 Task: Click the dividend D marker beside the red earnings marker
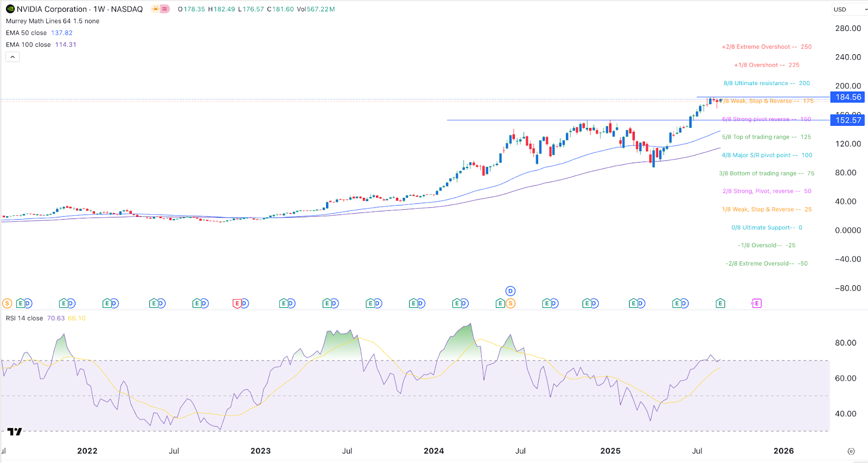[x=245, y=304]
